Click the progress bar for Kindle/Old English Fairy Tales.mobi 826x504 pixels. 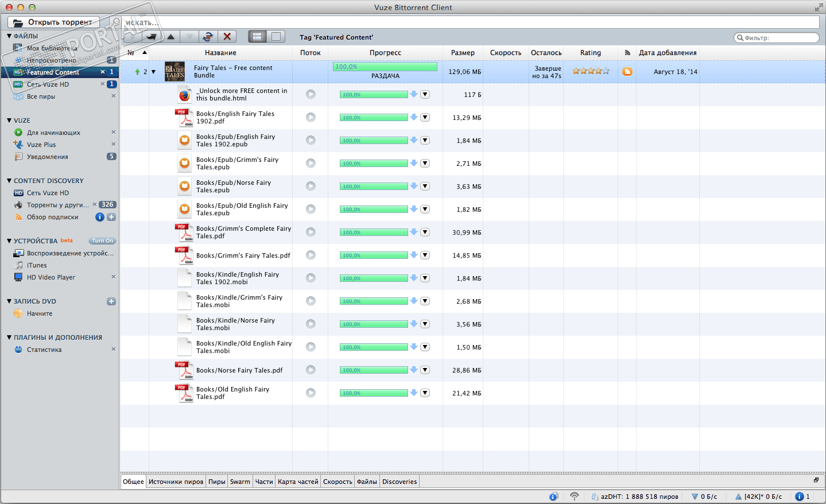click(374, 347)
